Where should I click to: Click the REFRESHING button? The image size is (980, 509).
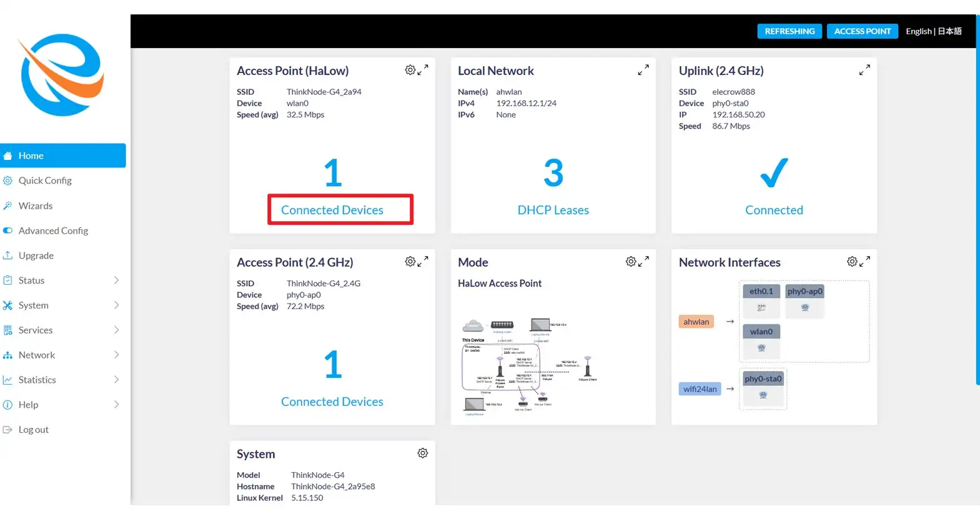coord(789,31)
